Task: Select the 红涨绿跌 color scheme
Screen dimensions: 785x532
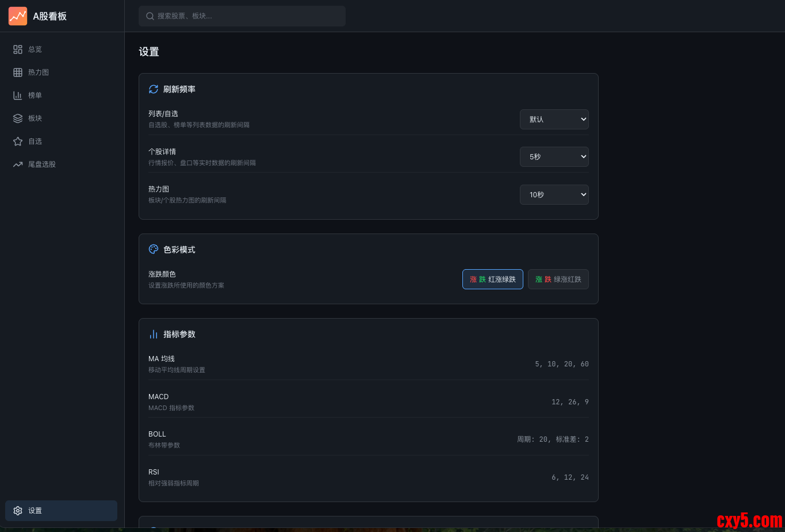Action: (493, 280)
